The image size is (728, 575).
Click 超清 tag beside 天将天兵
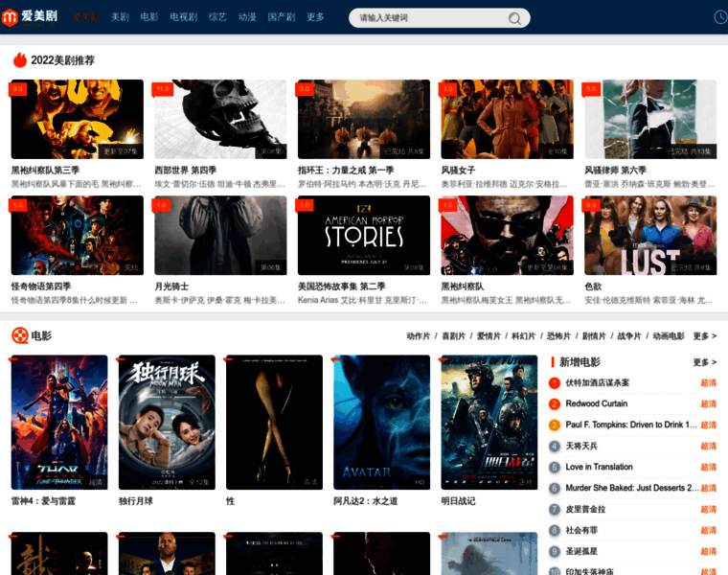pyautogui.click(x=709, y=446)
